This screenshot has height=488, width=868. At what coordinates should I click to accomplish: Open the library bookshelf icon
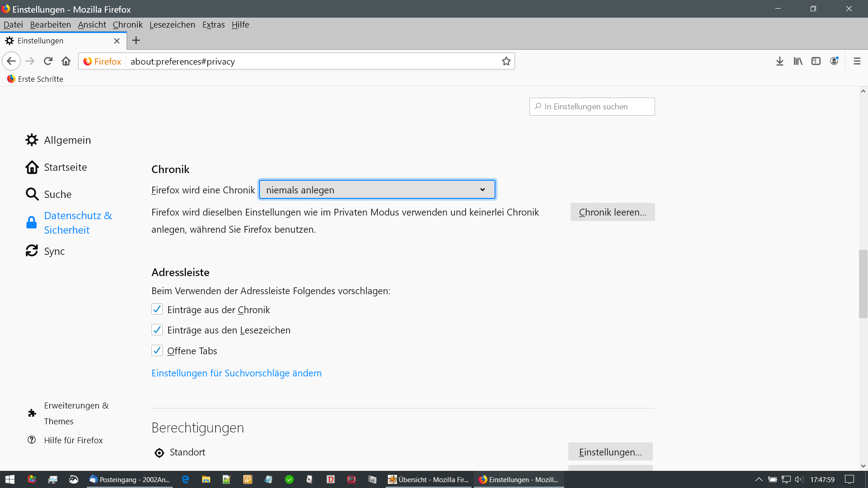(798, 61)
